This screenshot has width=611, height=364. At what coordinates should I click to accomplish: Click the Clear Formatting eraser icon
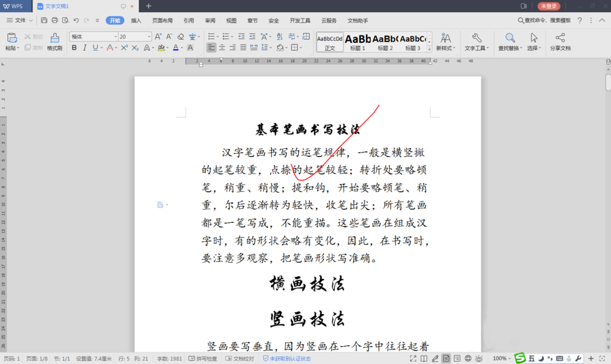coord(180,37)
